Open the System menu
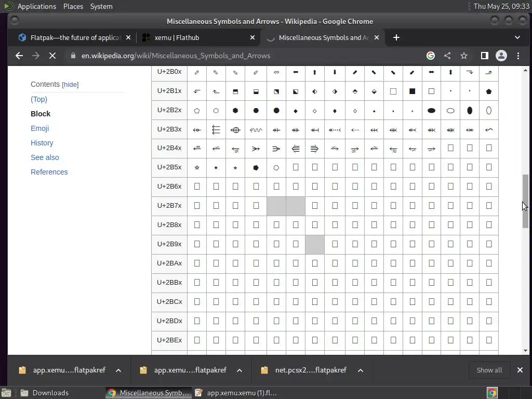 pos(101,6)
